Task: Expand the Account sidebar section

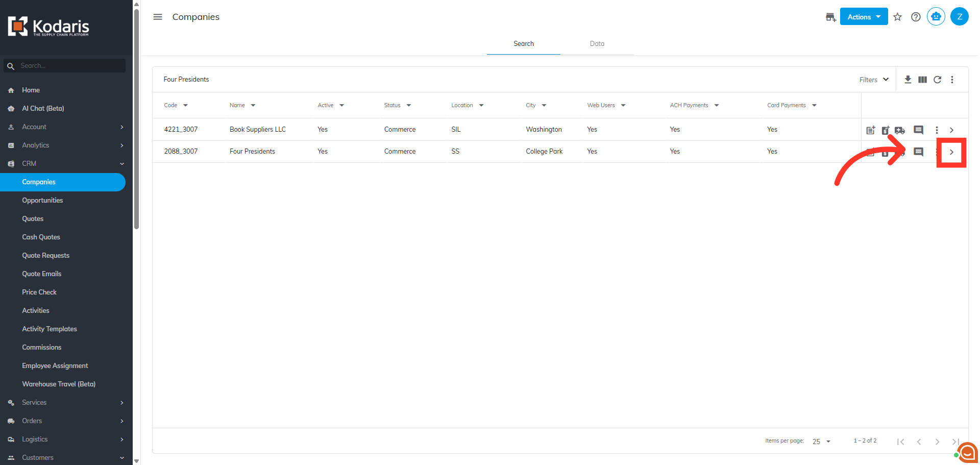Action: (66, 127)
